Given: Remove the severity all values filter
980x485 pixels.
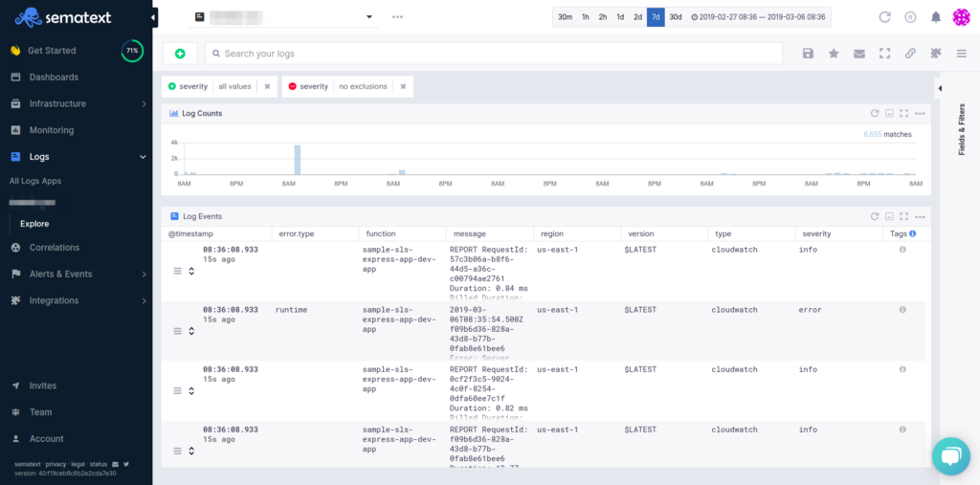Looking at the screenshot, I should click(x=267, y=86).
